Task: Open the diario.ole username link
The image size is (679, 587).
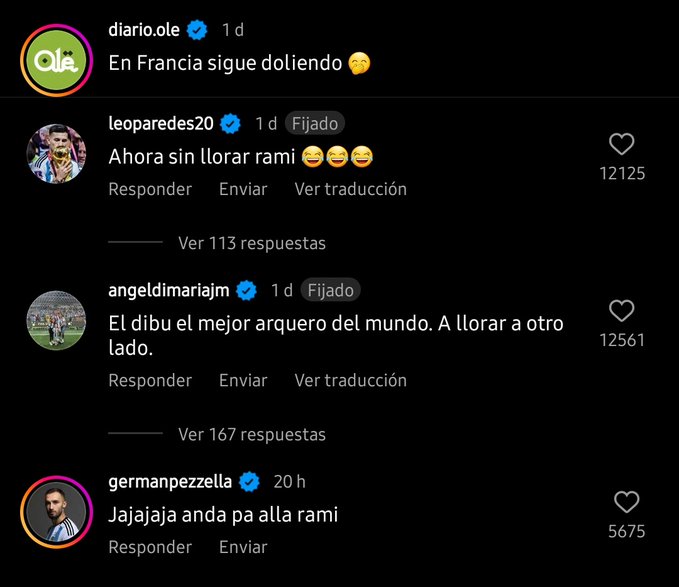Action: click(144, 30)
